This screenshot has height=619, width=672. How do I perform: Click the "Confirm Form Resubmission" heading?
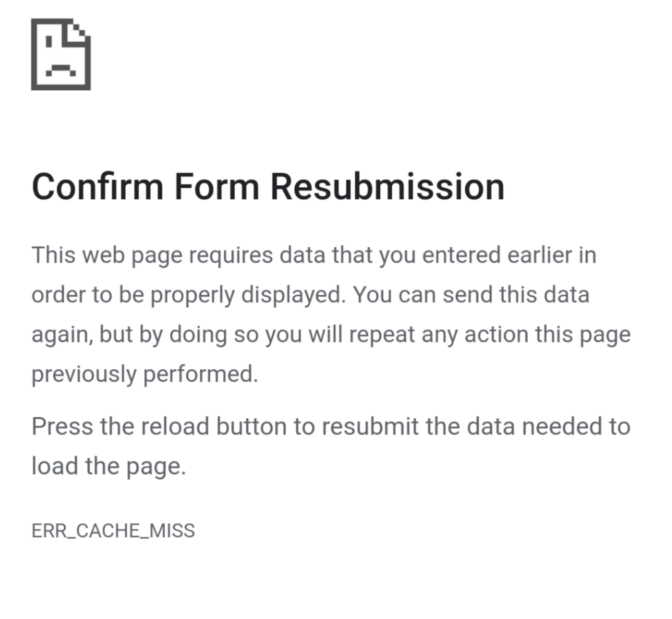pos(268,187)
